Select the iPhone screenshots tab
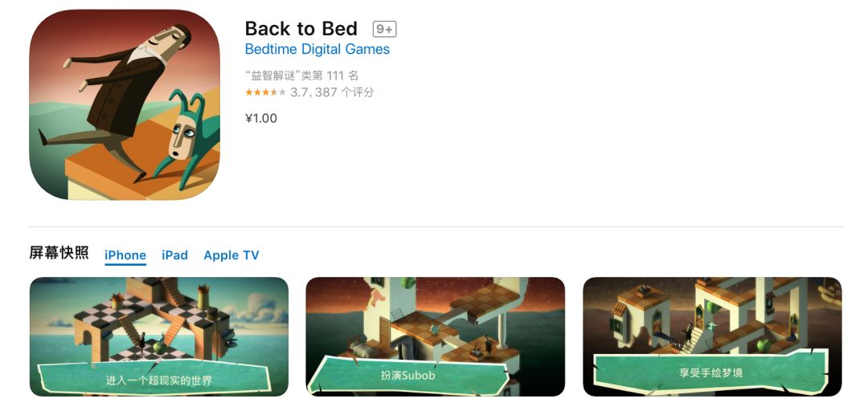This screenshot has height=411, width=868. (125, 255)
